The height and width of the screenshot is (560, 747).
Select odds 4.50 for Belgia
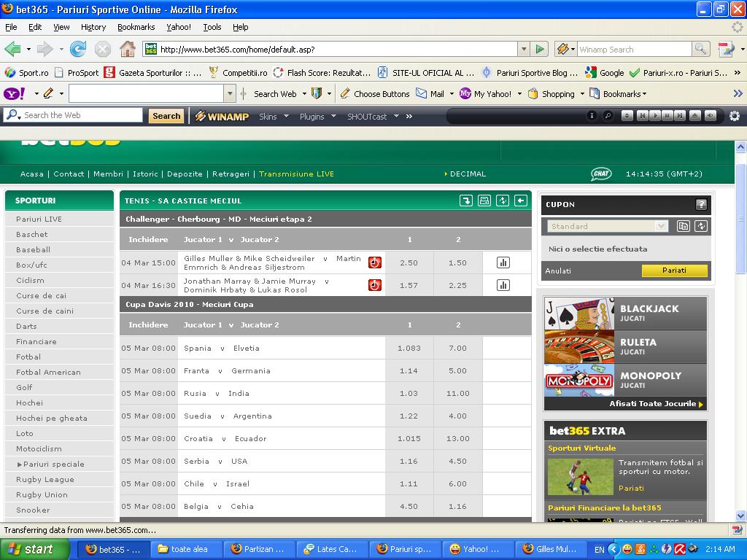coord(409,506)
